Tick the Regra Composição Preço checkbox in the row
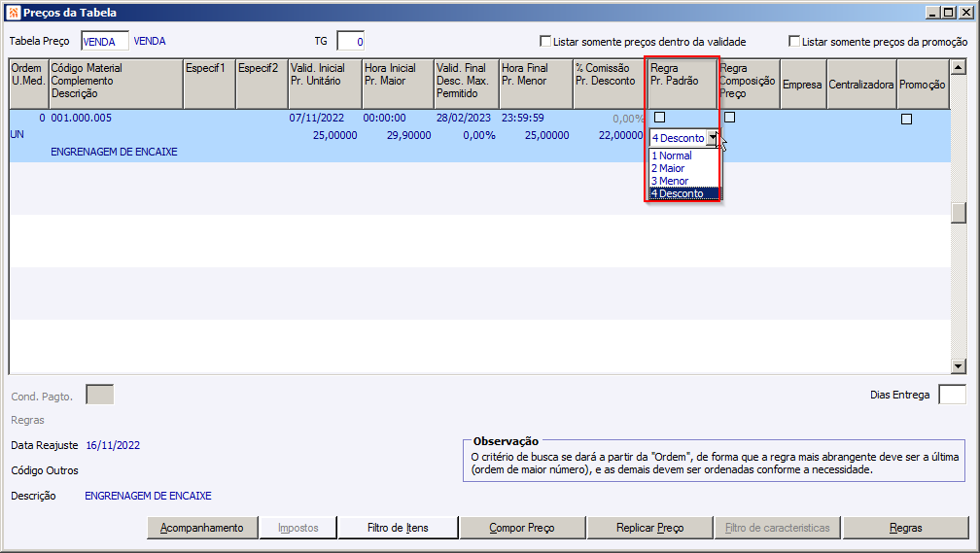Screen dimensions: 980x553 tap(729, 118)
